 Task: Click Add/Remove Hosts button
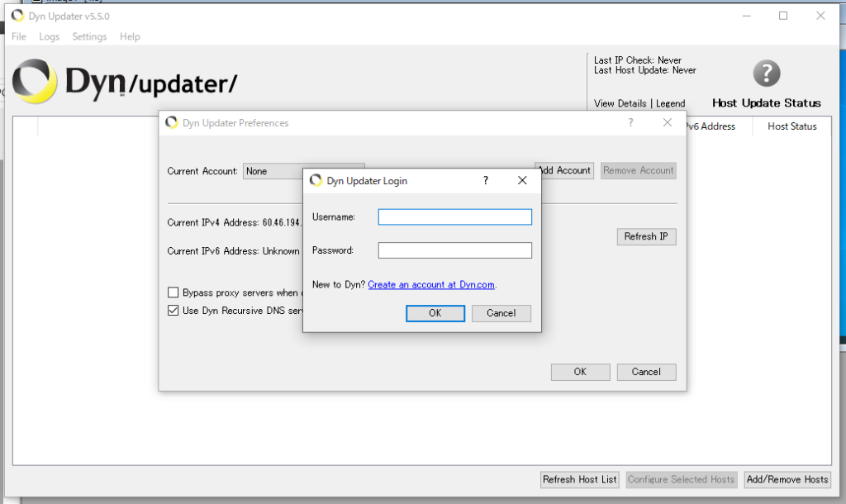point(787,479)
